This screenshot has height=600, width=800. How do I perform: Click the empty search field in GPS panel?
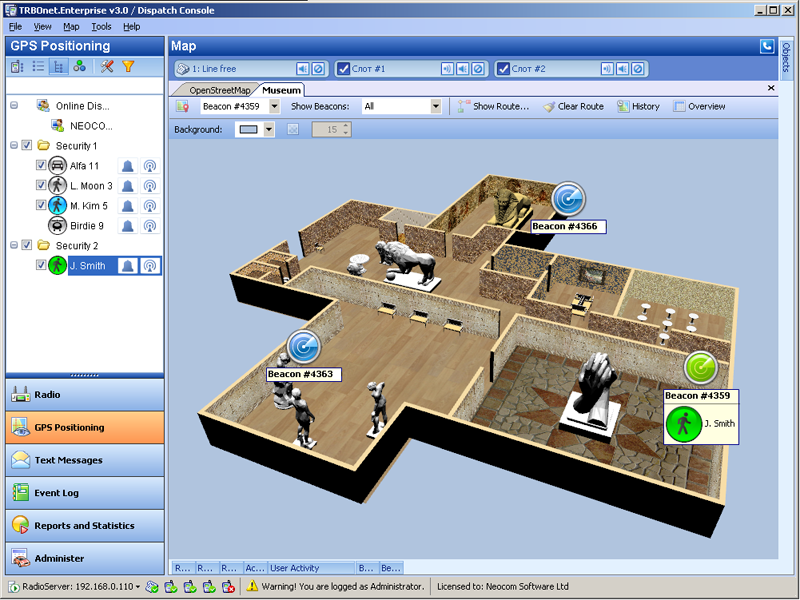tap(85, 85)
